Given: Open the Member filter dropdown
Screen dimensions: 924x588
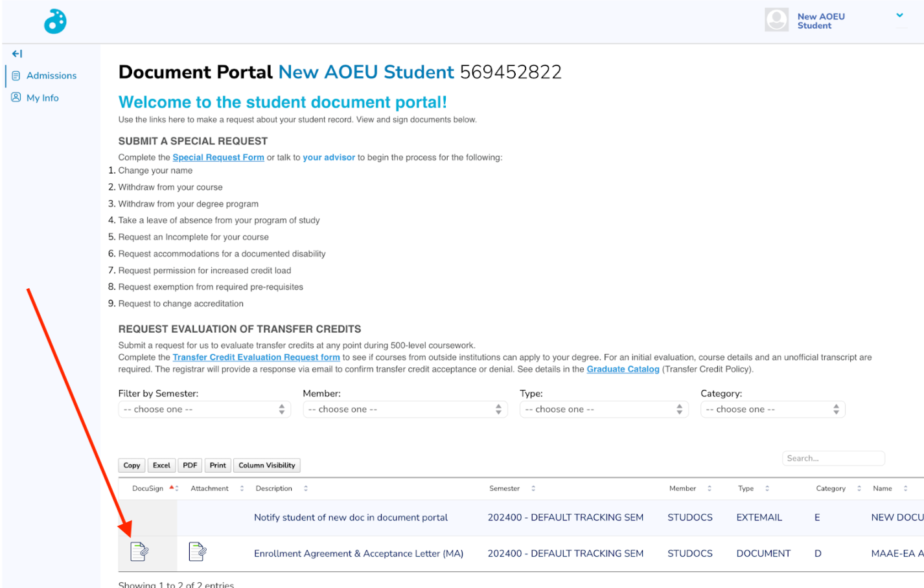Looking at the screenshot, I should pyautogui.click(x=405, y=409).
